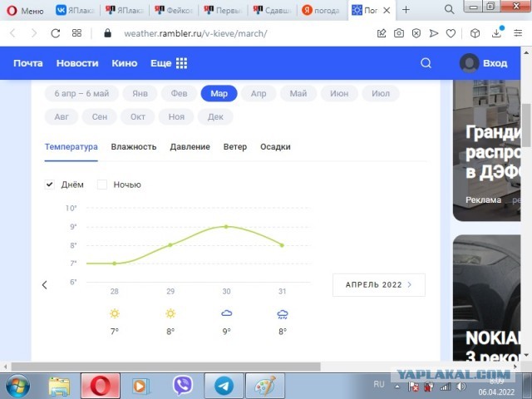Select the Дек month chip
Viewport: 532px width, 399px height.
click(x=215, y=116)
